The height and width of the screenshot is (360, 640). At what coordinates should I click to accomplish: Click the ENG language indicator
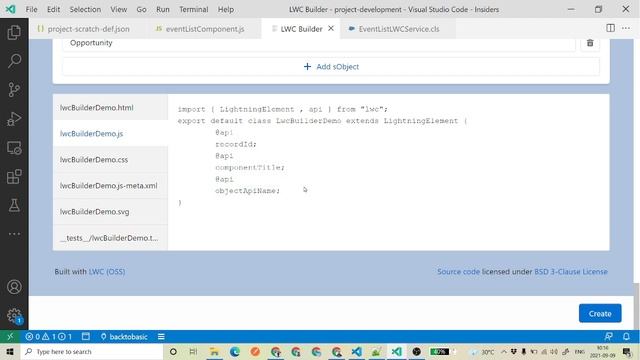(579, 351)
